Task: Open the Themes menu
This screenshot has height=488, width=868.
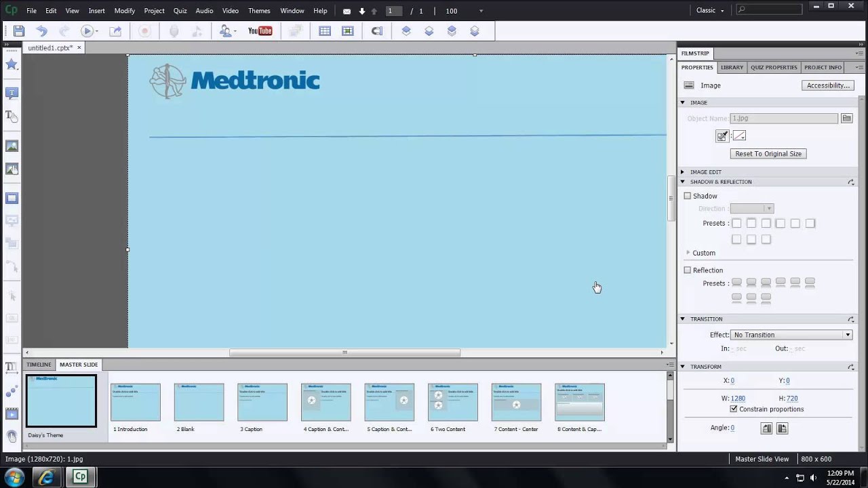Action: click(259, 11)
